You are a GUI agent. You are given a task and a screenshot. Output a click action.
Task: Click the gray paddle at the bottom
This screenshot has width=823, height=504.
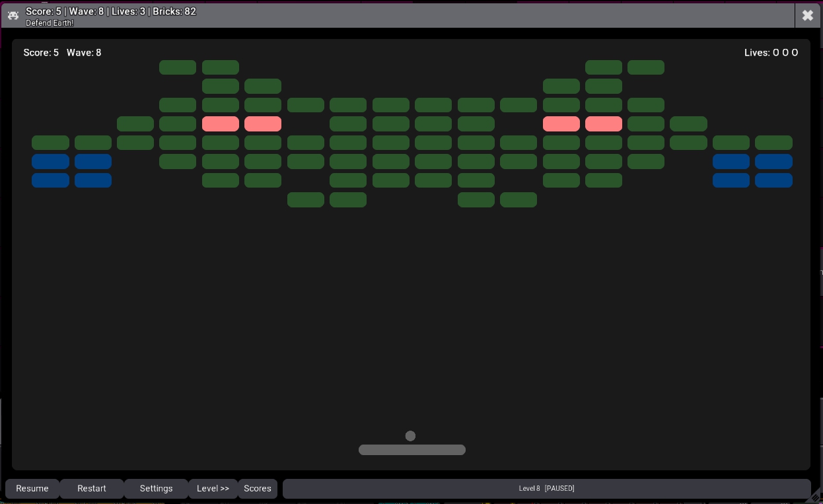tap(411, 450)
